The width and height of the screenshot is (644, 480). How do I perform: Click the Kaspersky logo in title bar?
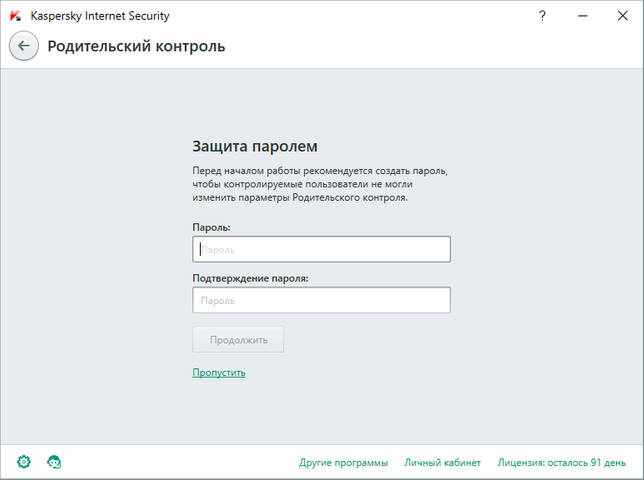(x=15, y=16)
